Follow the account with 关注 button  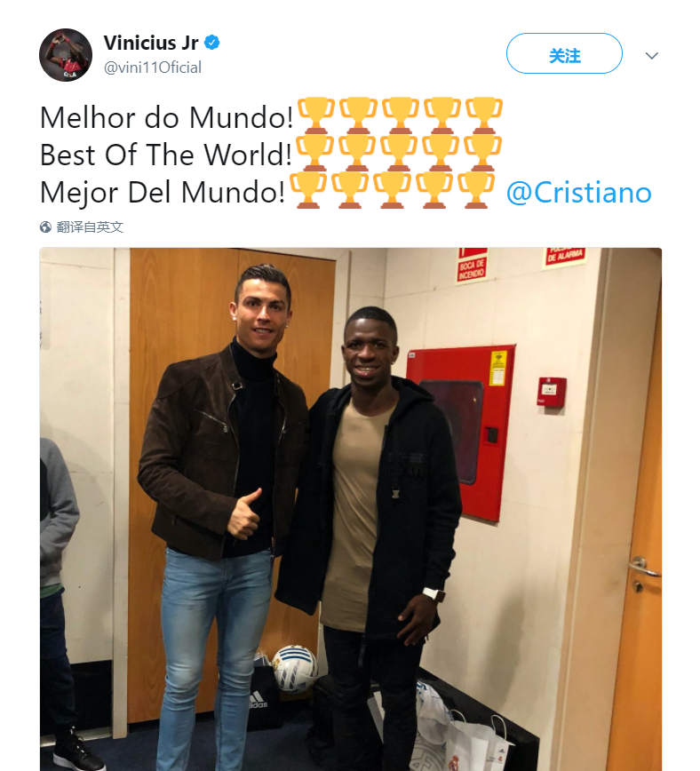coord(564,53)
